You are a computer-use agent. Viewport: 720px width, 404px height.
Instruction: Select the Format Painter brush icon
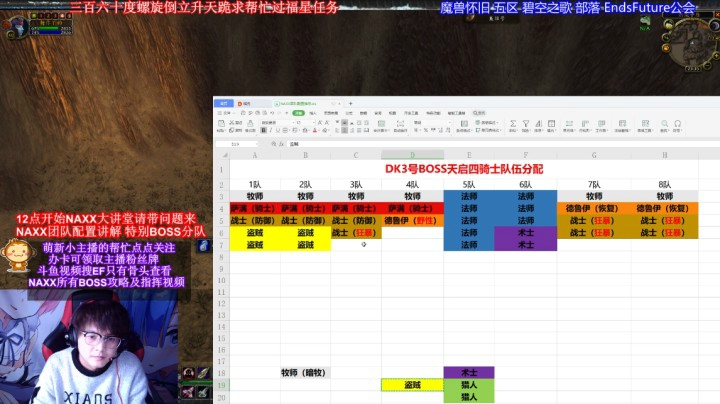[250, 123]
